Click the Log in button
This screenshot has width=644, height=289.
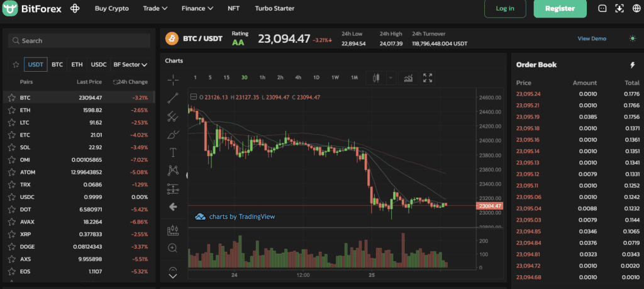click(x=505, y=8)
